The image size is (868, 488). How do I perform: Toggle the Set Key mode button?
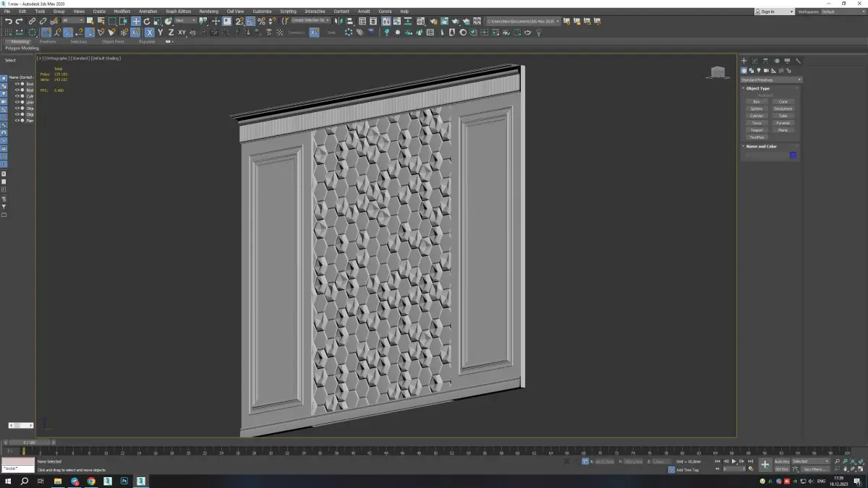[782, 469]
